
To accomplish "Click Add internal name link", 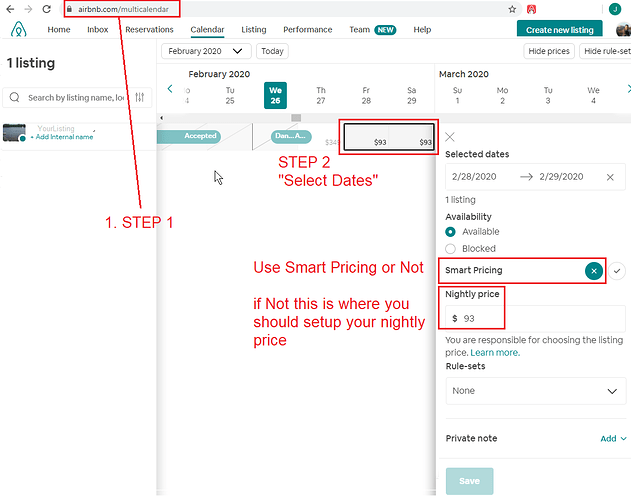I will 64,137.
